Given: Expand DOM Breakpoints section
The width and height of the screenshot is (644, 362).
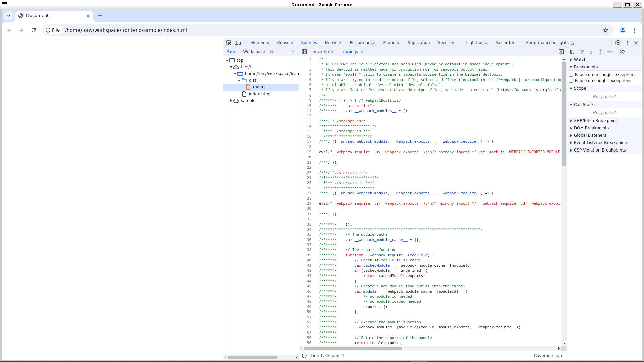Looking at the screenshot, I should tap(604, 128).
